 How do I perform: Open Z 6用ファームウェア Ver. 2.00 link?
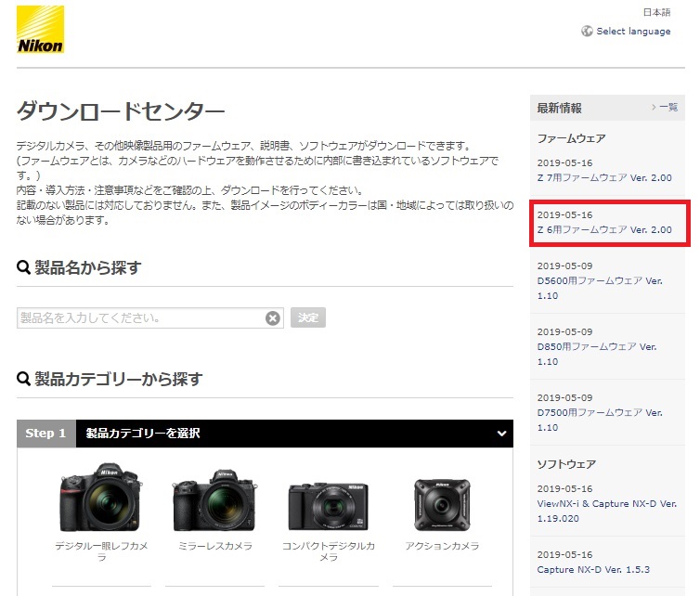pyautogui.click(x=604, y=229)
